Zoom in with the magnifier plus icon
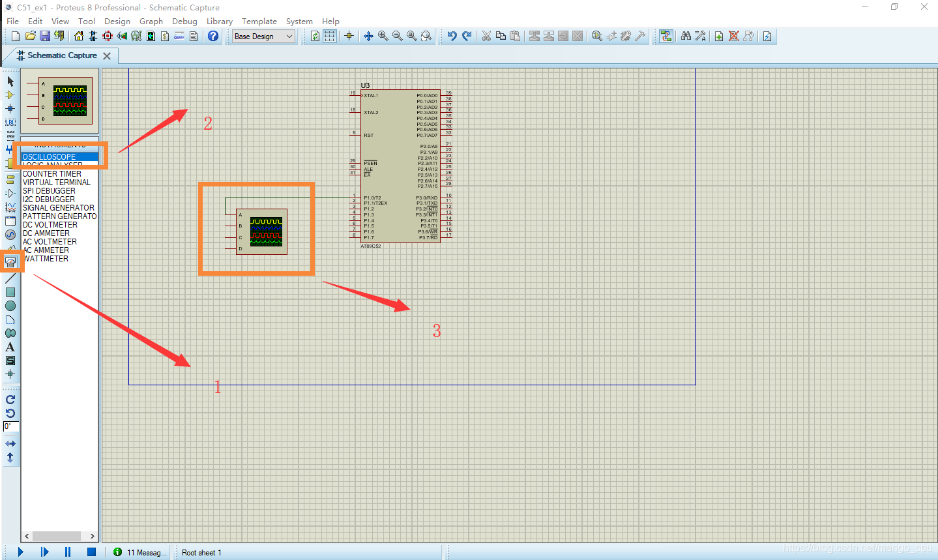Viewport: 938px width, 560px height. click(383, 36)
